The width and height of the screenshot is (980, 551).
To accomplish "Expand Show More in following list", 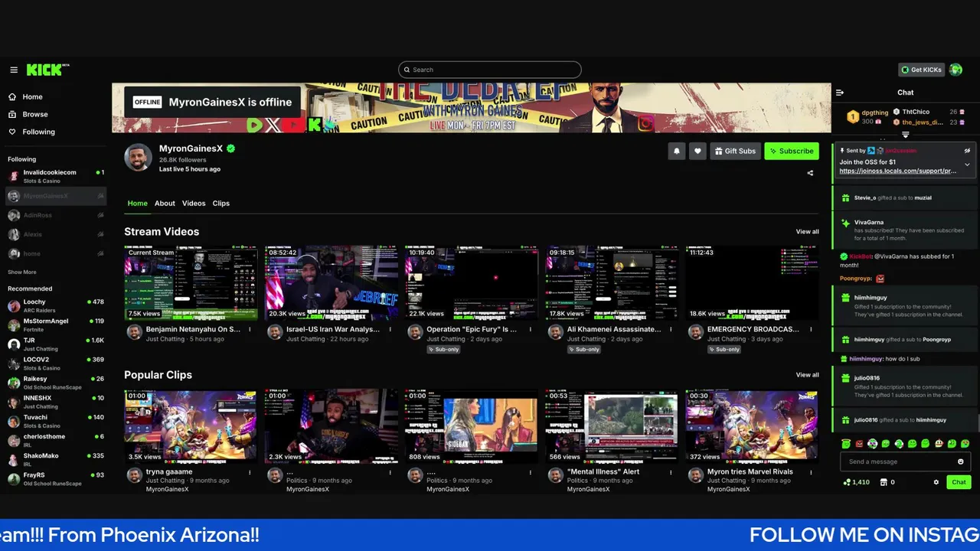I will [x=22, y=272].
